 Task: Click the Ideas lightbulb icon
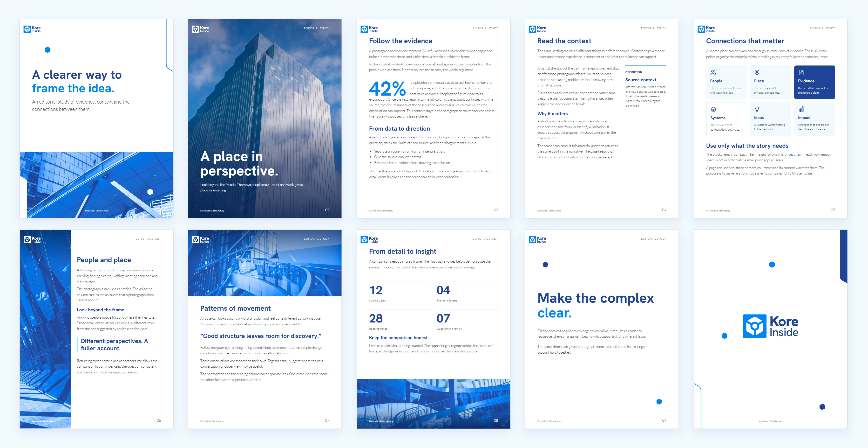coord(757,109)
